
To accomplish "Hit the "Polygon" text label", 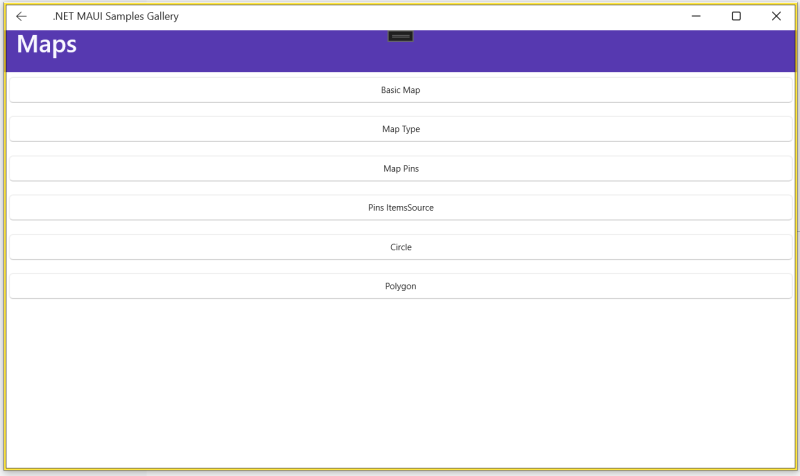I will click(x=401, y=286).
